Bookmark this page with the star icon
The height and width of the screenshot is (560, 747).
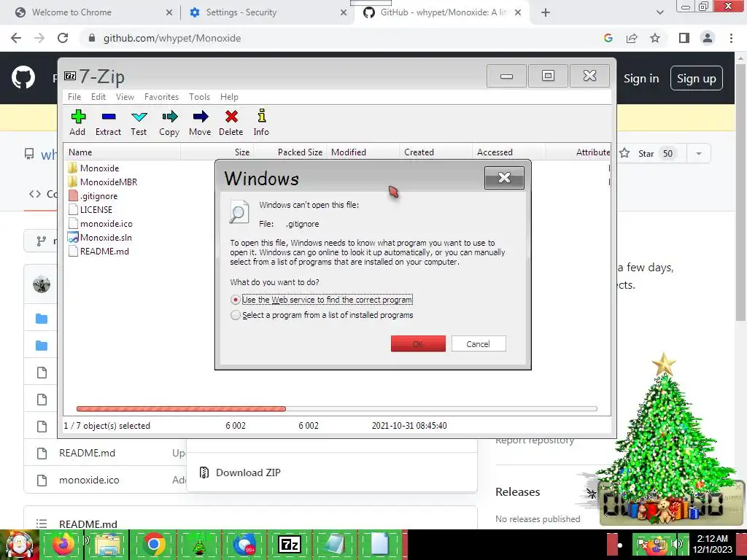pyautogui.click(x=655, y=38)
